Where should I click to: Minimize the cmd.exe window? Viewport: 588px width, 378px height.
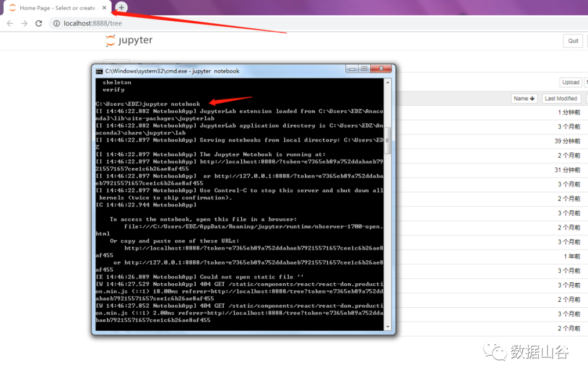pos(352,69)
